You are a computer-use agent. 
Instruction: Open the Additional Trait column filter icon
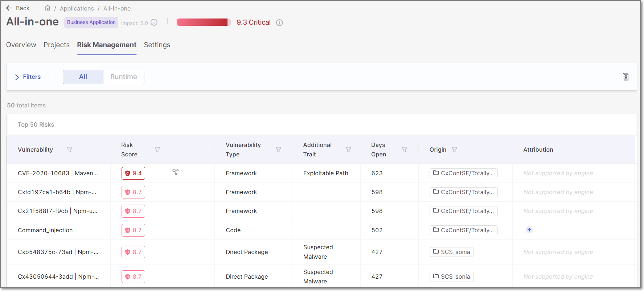pos(348,149)
